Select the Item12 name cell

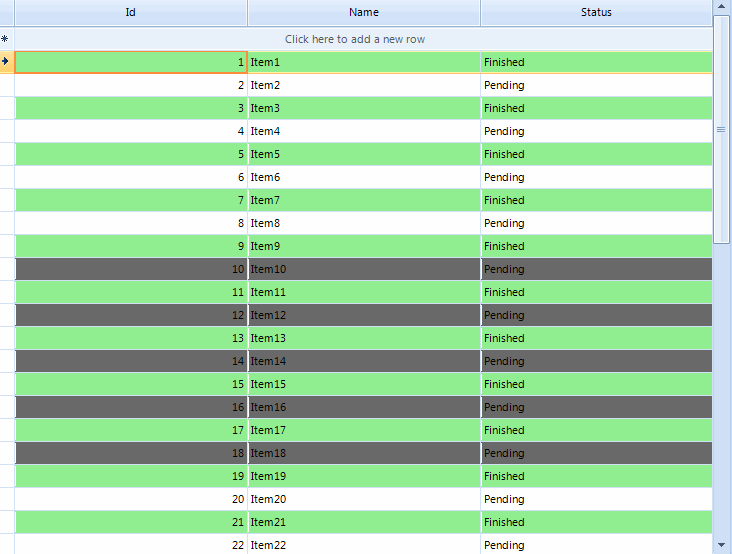(364, 315)
